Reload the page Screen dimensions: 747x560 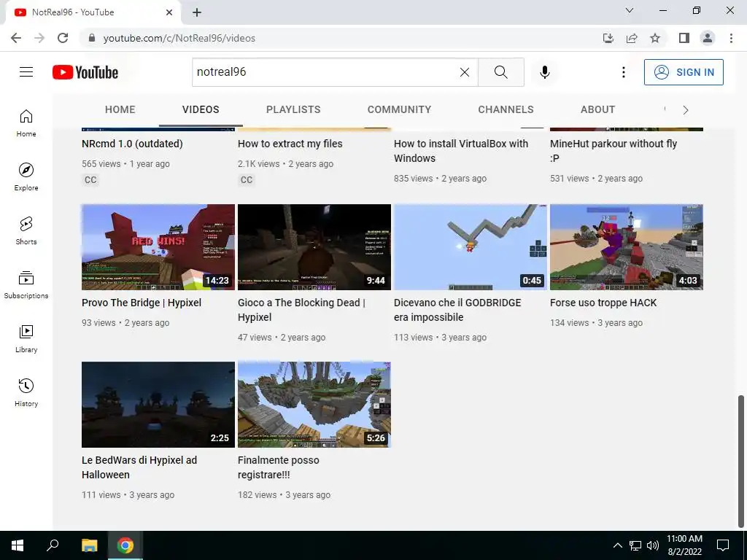point(63,38)
